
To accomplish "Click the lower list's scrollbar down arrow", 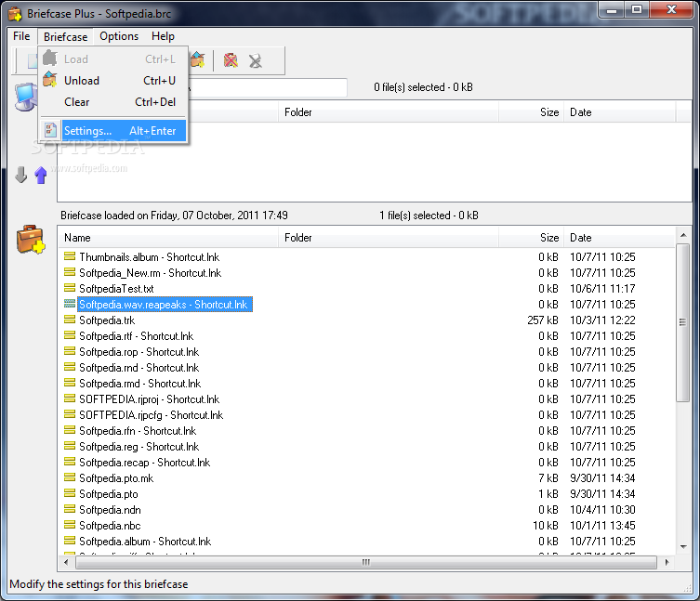I will [683, 546].
